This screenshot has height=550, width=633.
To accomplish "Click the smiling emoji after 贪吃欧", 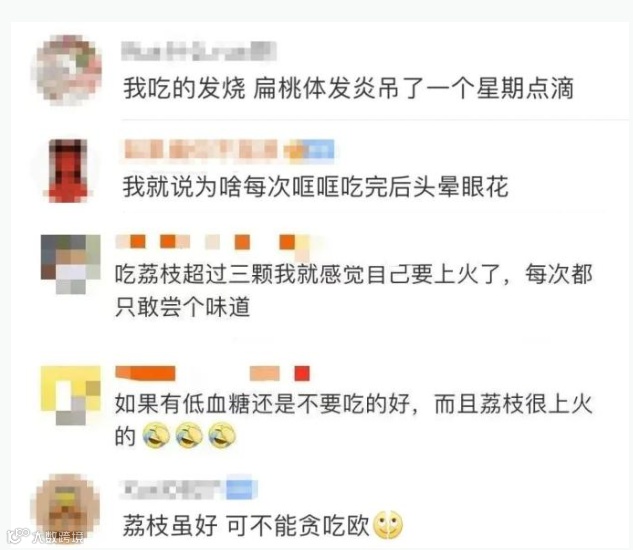I will [388, 525].
